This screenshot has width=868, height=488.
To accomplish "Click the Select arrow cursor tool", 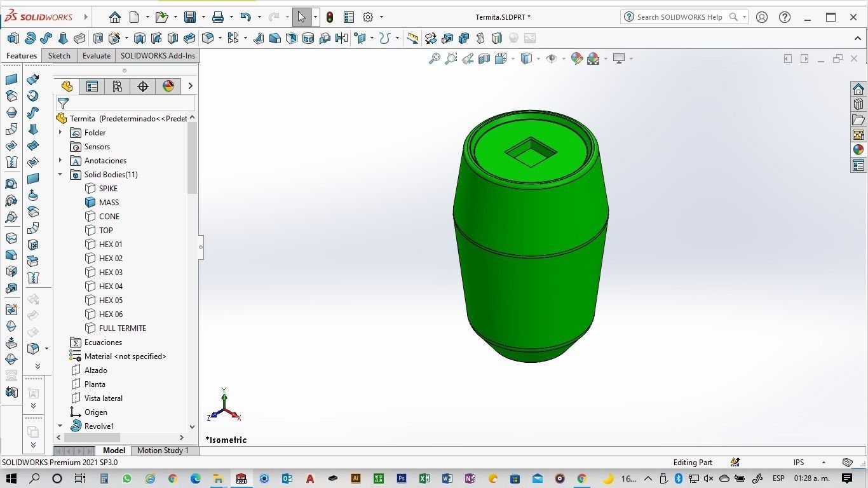I will coord(302,17).
